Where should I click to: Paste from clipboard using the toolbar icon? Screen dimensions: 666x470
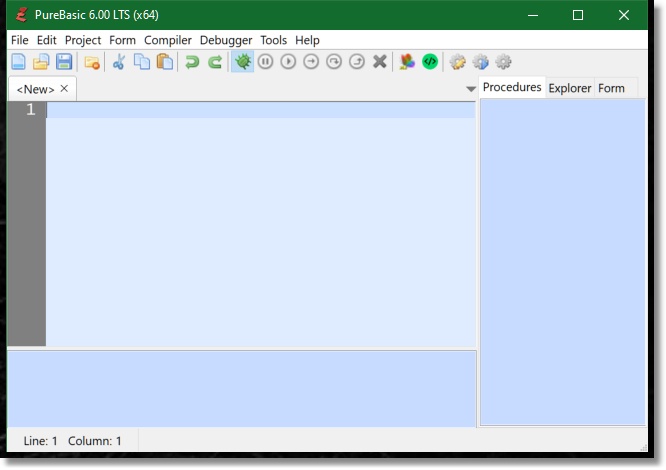[x=164, y=62]
